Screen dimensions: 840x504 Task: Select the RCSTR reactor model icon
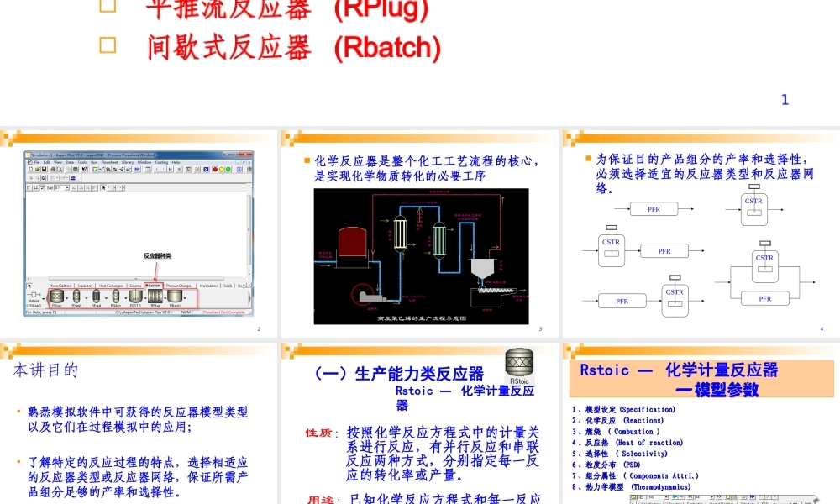(135, 296)
